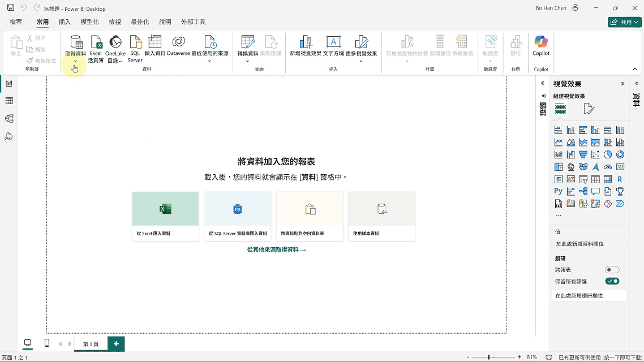Click the 取得資料 database icon
The image size is (644, 362).
point(76,42)
